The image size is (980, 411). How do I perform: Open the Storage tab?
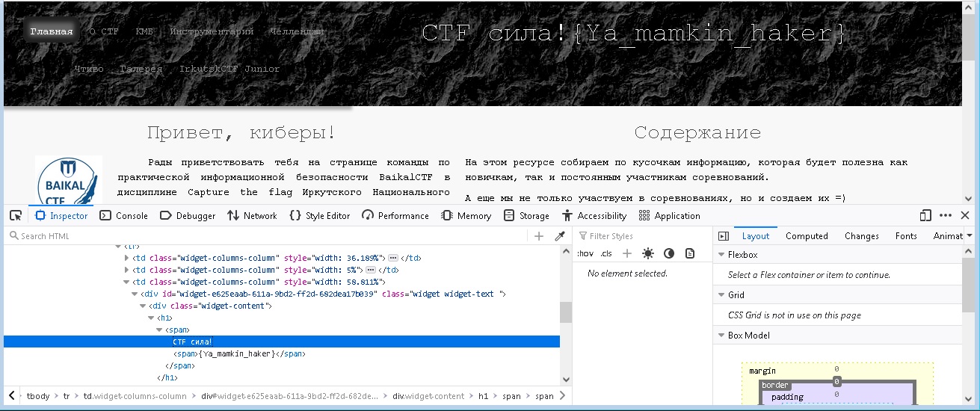tap(527, 215)
